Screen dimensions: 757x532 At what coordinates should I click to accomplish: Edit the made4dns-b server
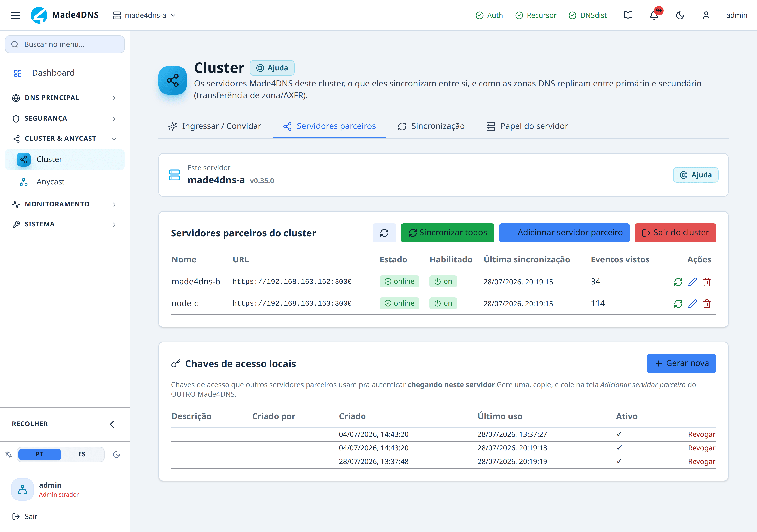(692, 282)
